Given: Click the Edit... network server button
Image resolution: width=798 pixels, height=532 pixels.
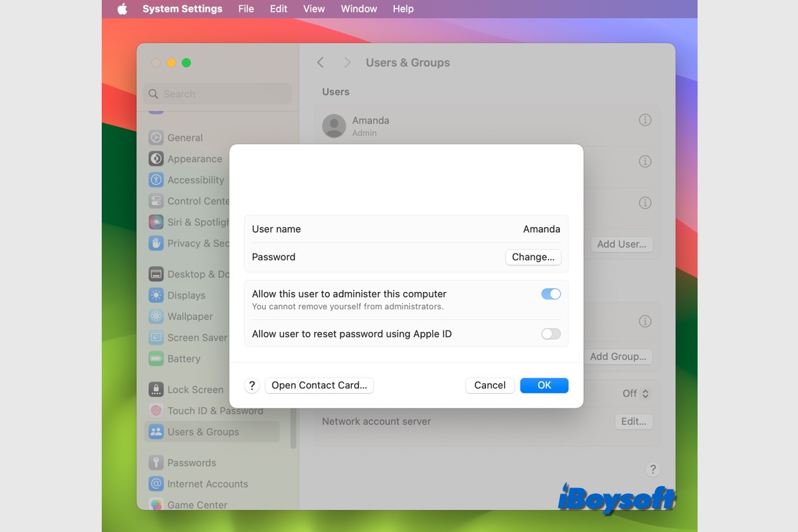Looking at the screenshot, I should click(x=634, y=422).
